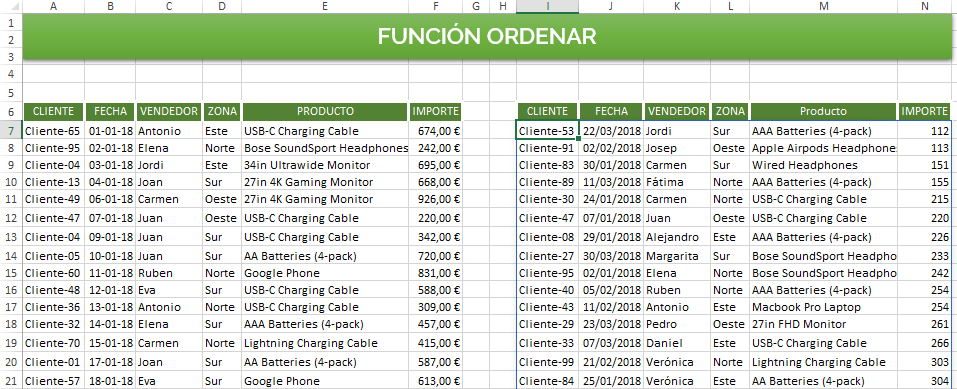The image size is (957, 389).
Task: Click the PRODUCTO header in uppercase
Action: (325, 112)
